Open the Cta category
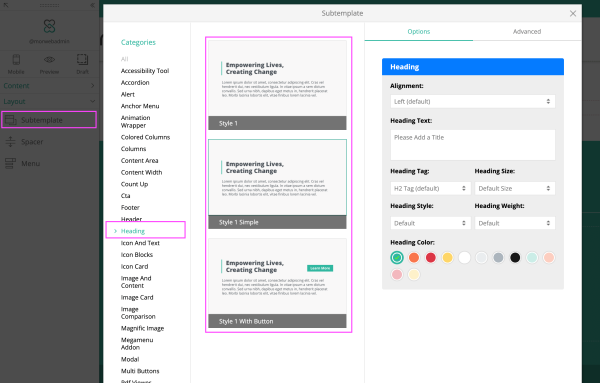The width and height of the screenshot is (600, 383). (126, 196)
